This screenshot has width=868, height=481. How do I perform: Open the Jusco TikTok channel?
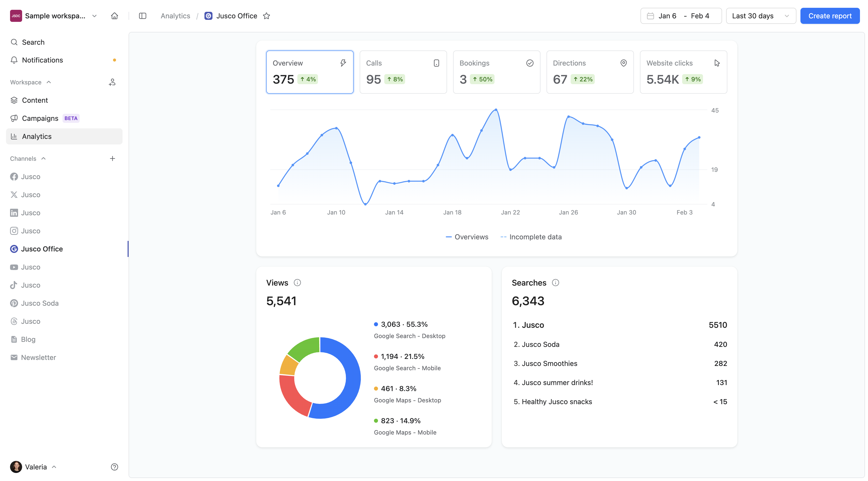click(x=30, y=285)
